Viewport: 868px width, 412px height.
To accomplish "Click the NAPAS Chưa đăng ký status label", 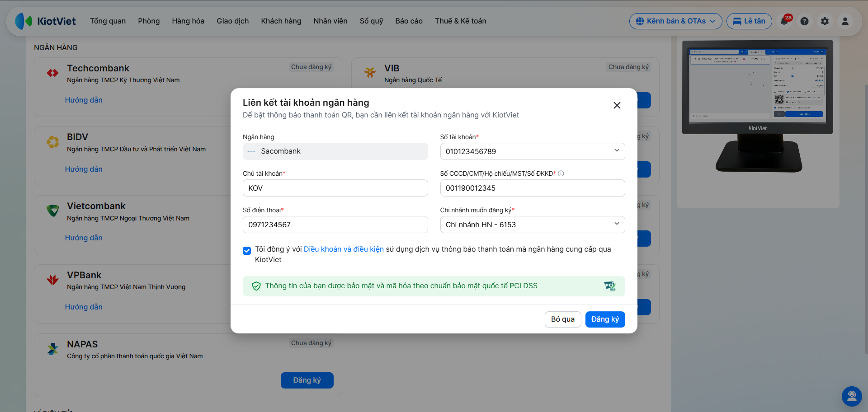I will click(311, 343).
